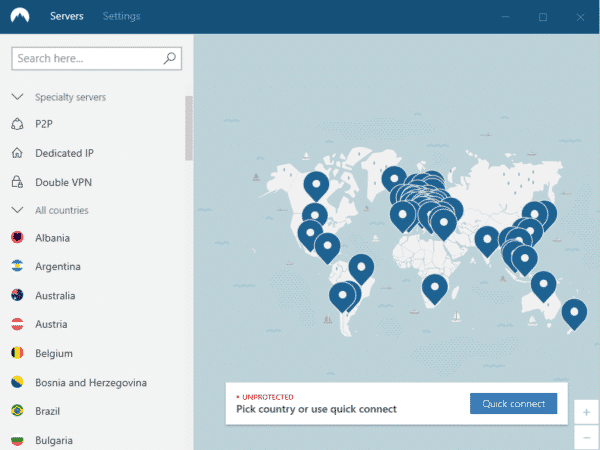
Task: Click the Albania flag icon
Action: pos(17,238)
